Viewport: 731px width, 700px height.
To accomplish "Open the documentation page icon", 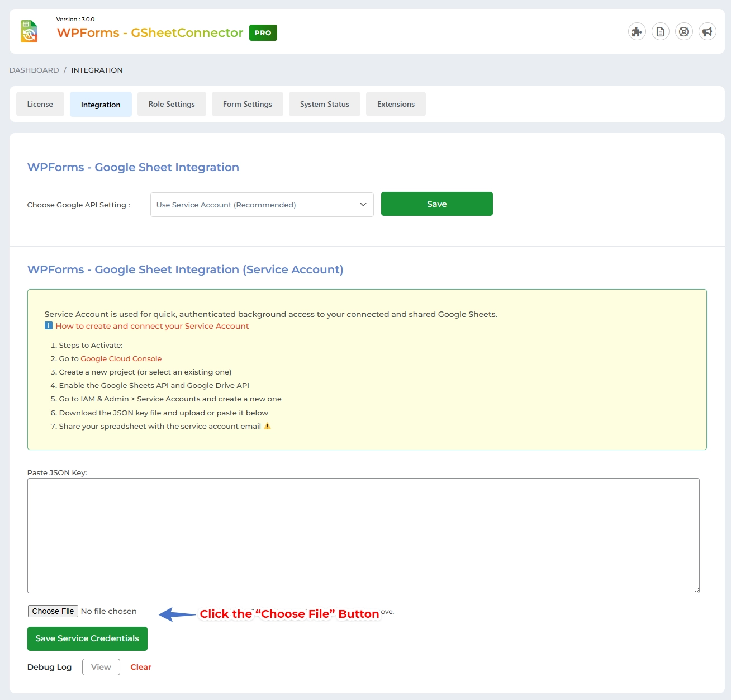I will coord(660,32).
